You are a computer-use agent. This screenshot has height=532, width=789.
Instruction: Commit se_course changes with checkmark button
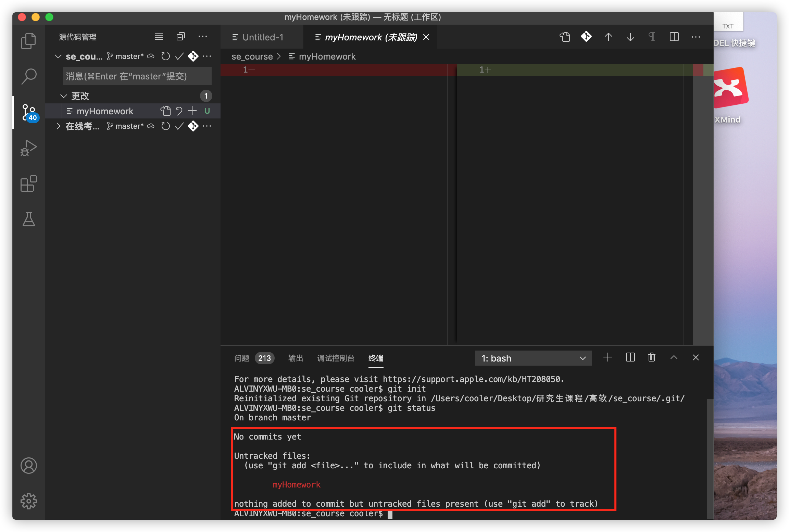[179, 56]
